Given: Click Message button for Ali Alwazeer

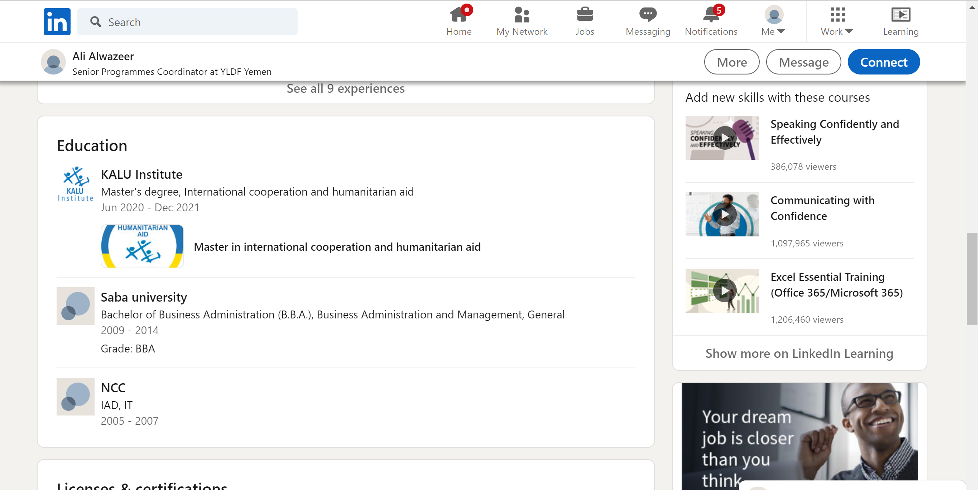Looking at the screenshot, I should pos(803,62).
